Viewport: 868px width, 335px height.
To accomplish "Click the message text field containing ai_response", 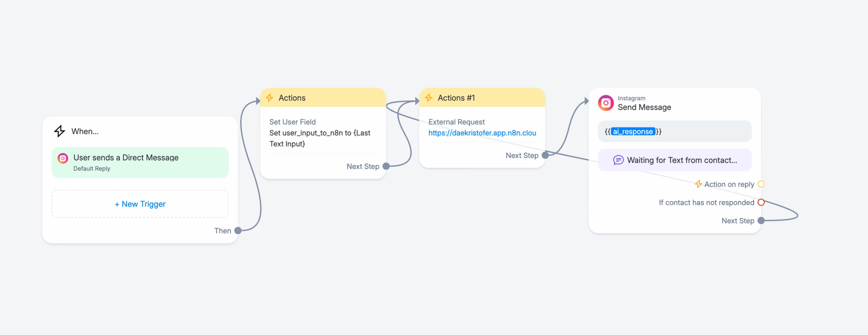I will tap(675, 131).
